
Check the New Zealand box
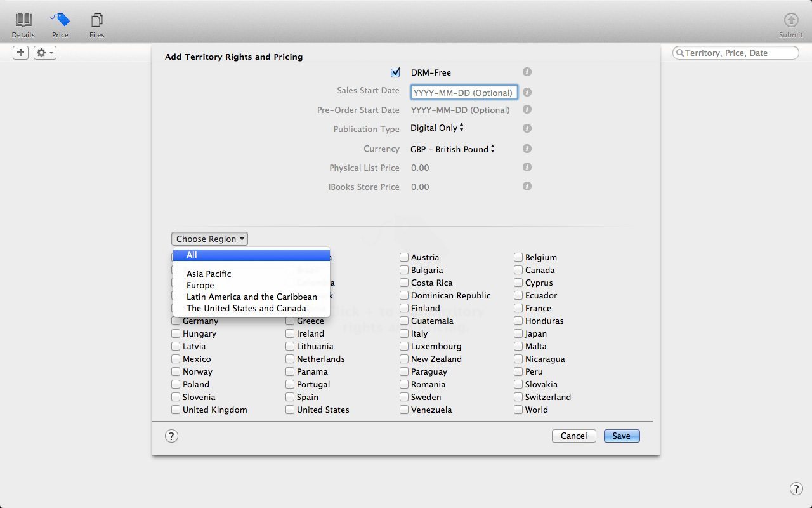click(404, 359)
